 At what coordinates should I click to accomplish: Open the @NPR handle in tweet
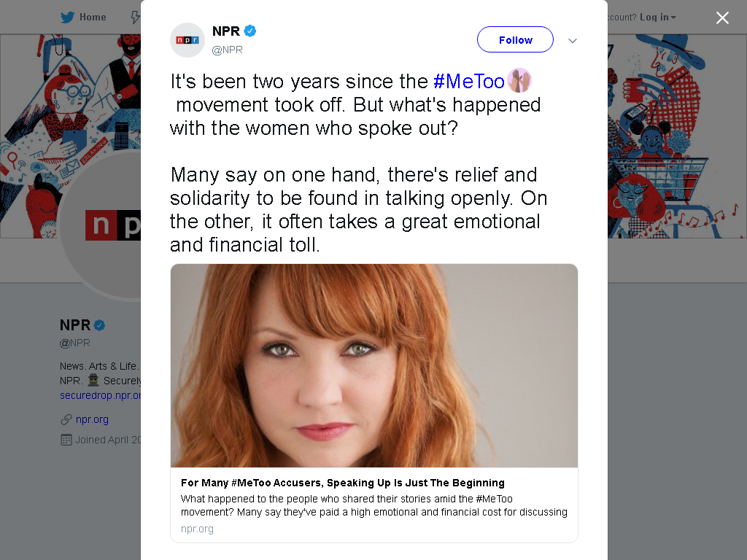click(228, 50)
